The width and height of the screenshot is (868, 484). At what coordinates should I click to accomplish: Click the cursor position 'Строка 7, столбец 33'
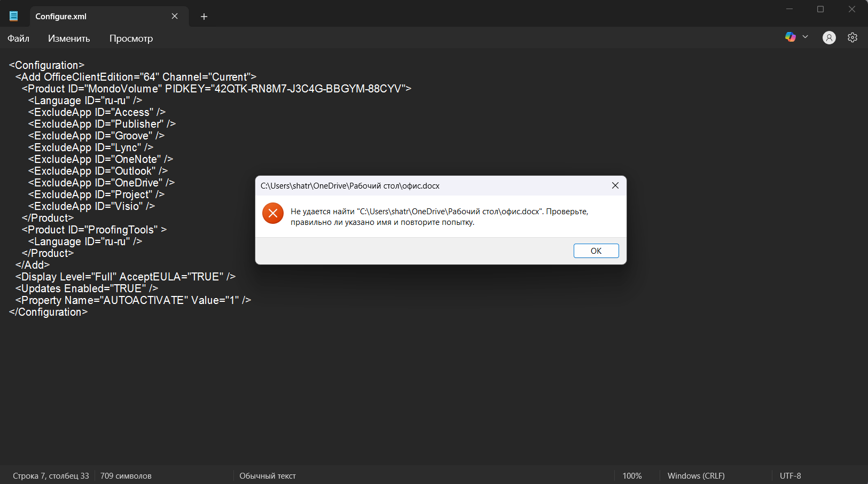(51, 476)
